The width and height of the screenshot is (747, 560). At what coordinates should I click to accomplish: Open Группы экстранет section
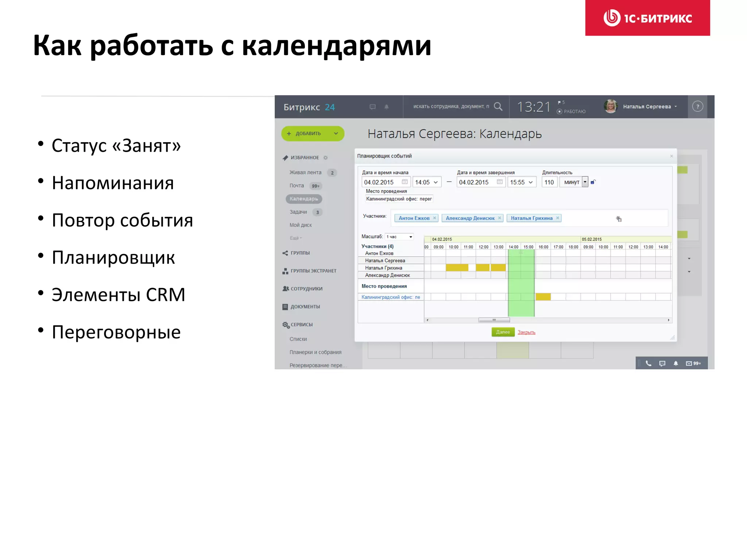309,271
